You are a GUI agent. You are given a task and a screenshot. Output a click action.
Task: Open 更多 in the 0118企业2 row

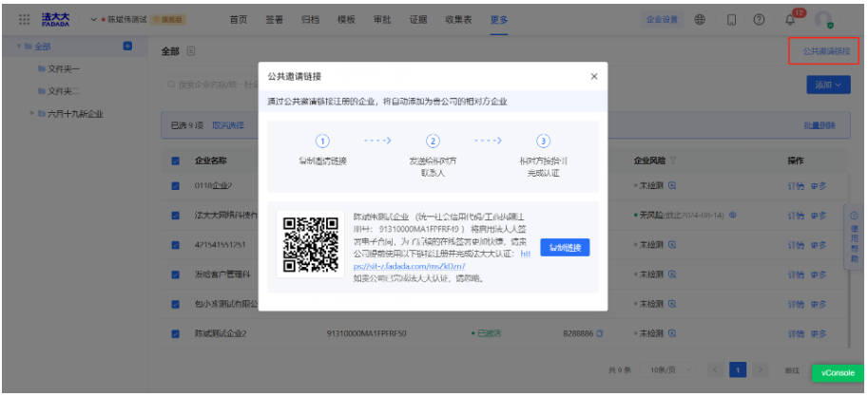[819, 186]
